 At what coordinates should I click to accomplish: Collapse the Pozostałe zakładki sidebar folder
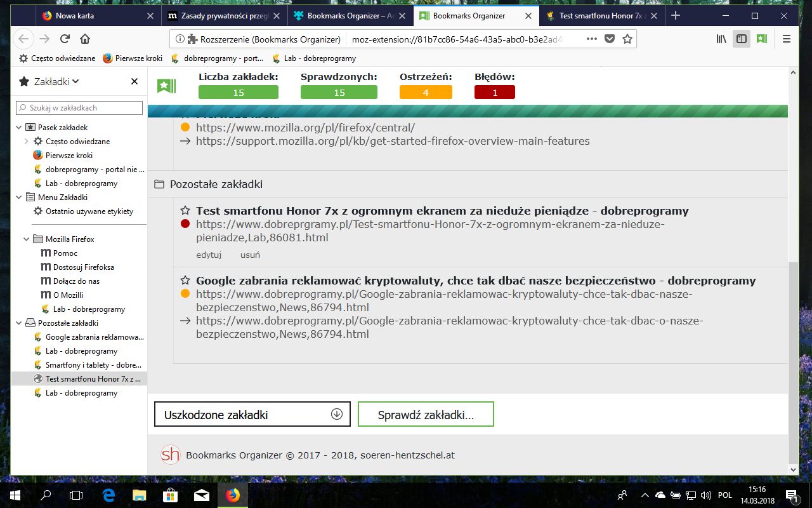[18, 323]
